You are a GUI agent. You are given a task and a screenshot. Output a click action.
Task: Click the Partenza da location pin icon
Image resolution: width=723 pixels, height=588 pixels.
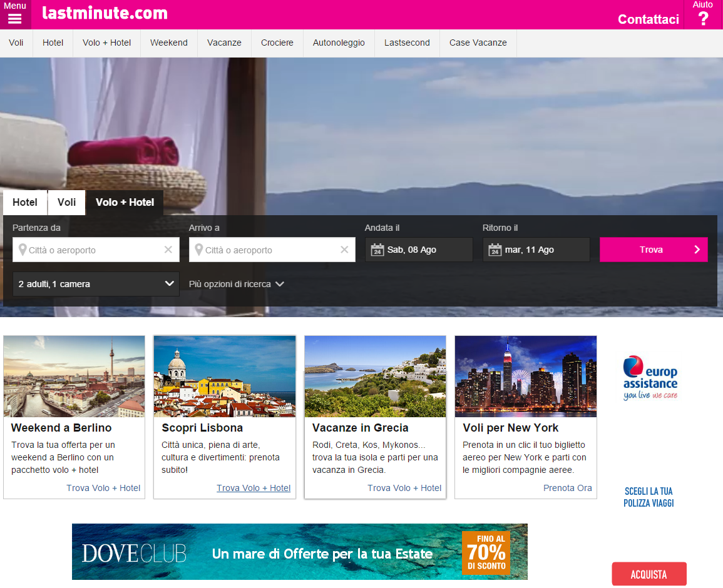[22, 250]
